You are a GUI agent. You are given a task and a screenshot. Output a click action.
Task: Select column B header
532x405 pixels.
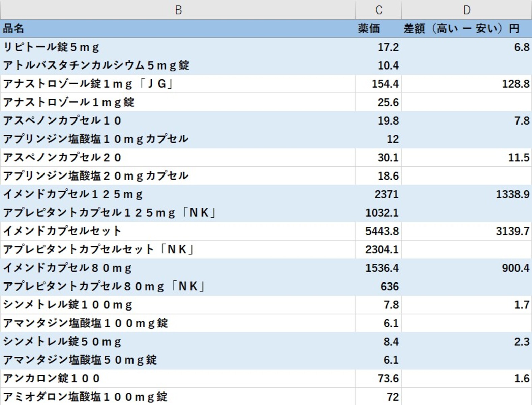178,10
